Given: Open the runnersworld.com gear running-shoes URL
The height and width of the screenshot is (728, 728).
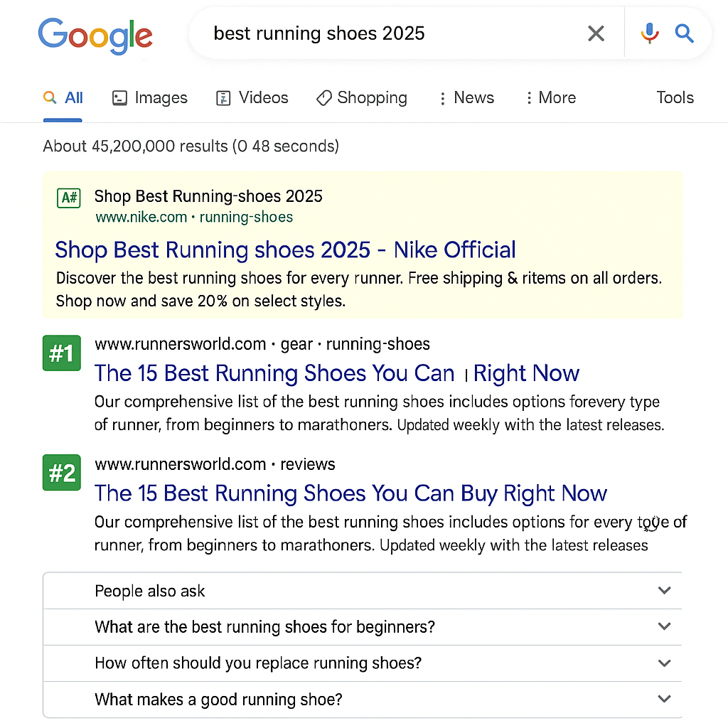Looking at the screenshot, I should pos(262,344).
